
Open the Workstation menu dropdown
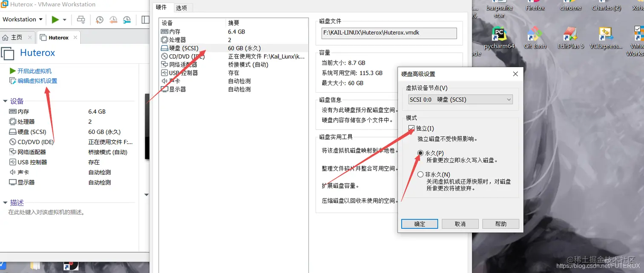pos(22,20)
